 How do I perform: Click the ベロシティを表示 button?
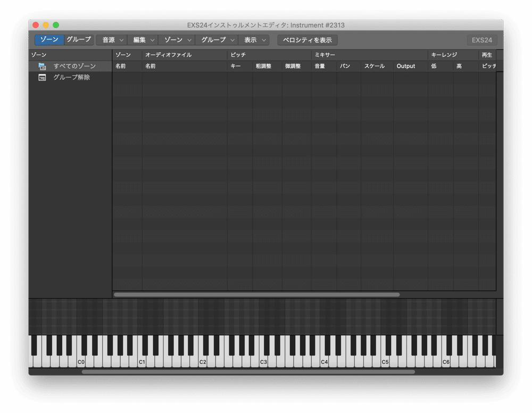click(307, 40)
